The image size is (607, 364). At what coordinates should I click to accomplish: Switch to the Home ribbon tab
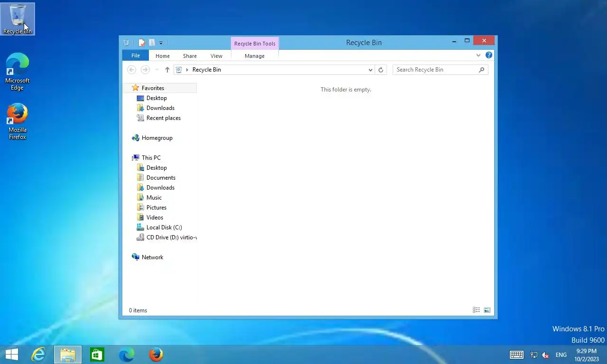pos(163,56)
